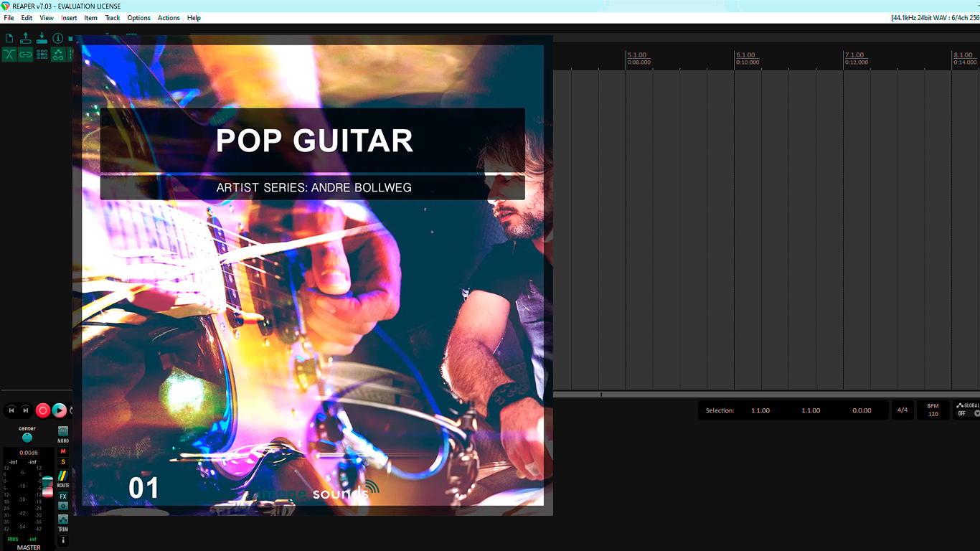The height and width of the screenshot is (551, 980).
Task: Solo the master track with S button
Action: tap(63, 462)
